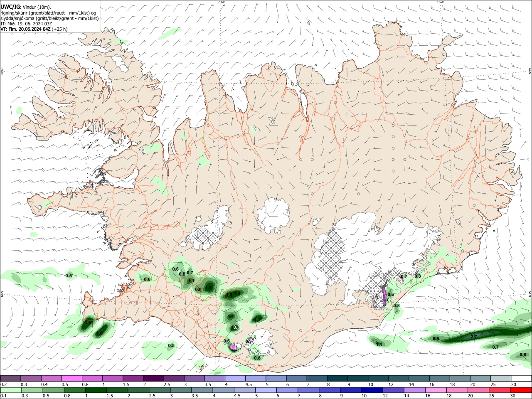
Task: Select the pale grey 25 swatch in snow legend
Action: (x=500, y=379)
